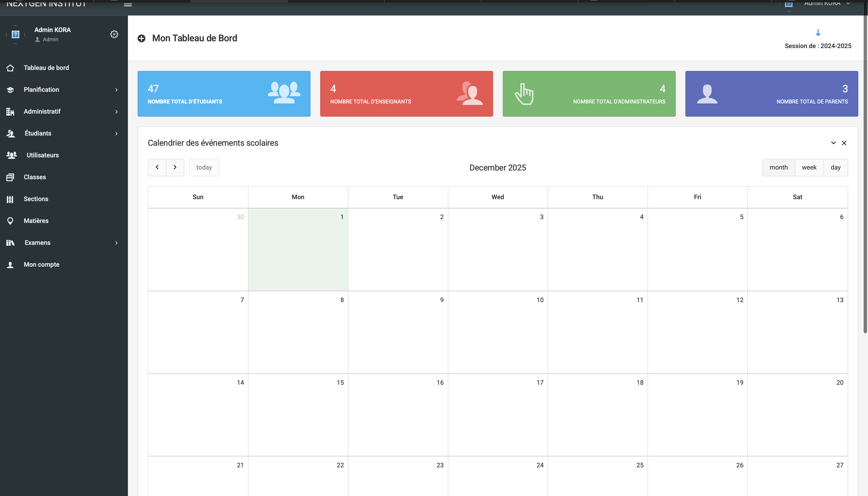Image resolution: width=868 pixels, height=496 pixels.
Task: Click the students icon in blue card
Action: (284, 92)
